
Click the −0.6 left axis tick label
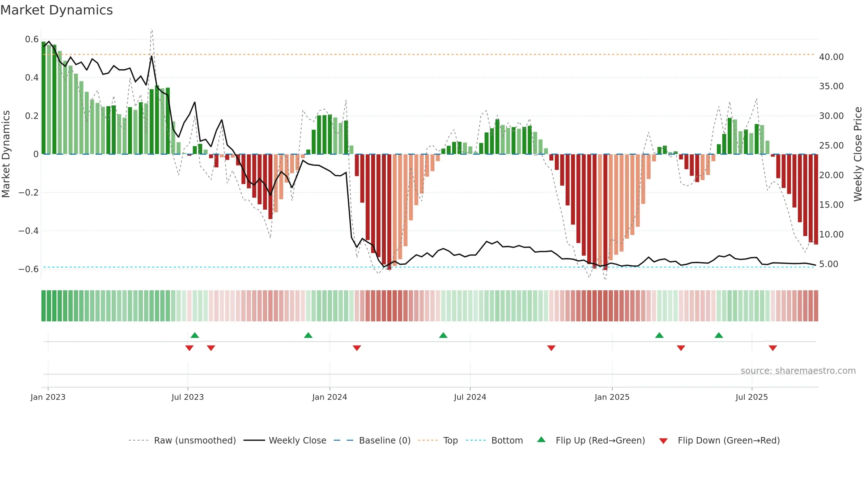coord(29,269)
